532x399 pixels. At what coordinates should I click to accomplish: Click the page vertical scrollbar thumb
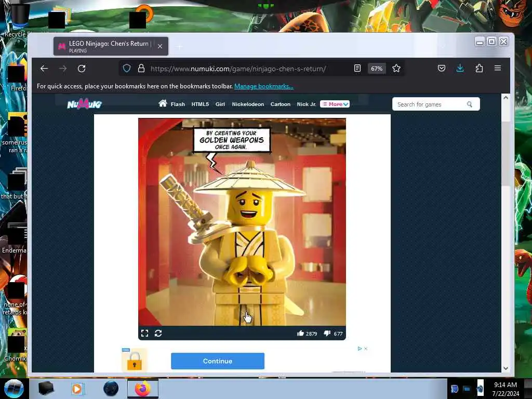coord(506,153)
